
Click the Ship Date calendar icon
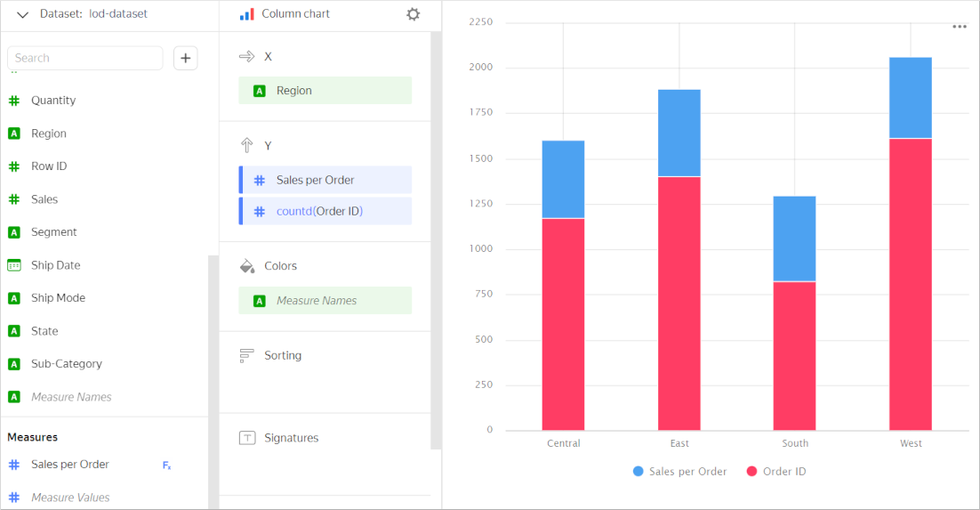[14, 265]
